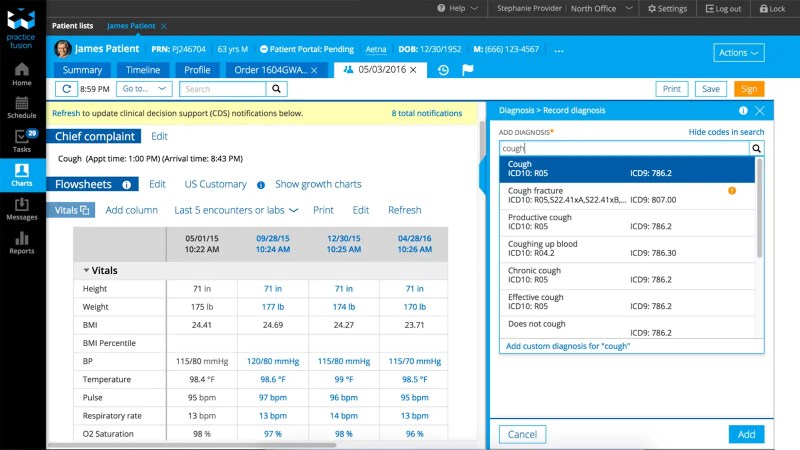
Task: Click the orange Sign button
Action: click(749, 89)
